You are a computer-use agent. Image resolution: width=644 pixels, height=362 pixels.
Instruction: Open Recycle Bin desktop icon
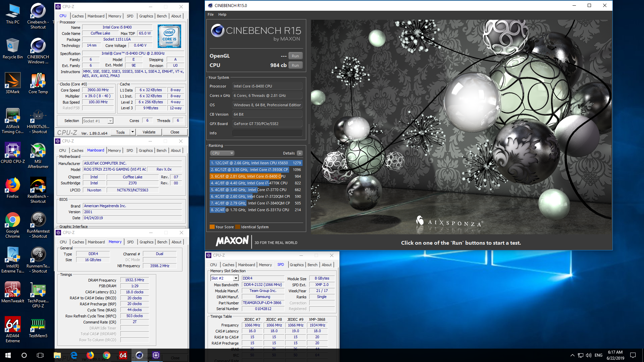[13, 49]
